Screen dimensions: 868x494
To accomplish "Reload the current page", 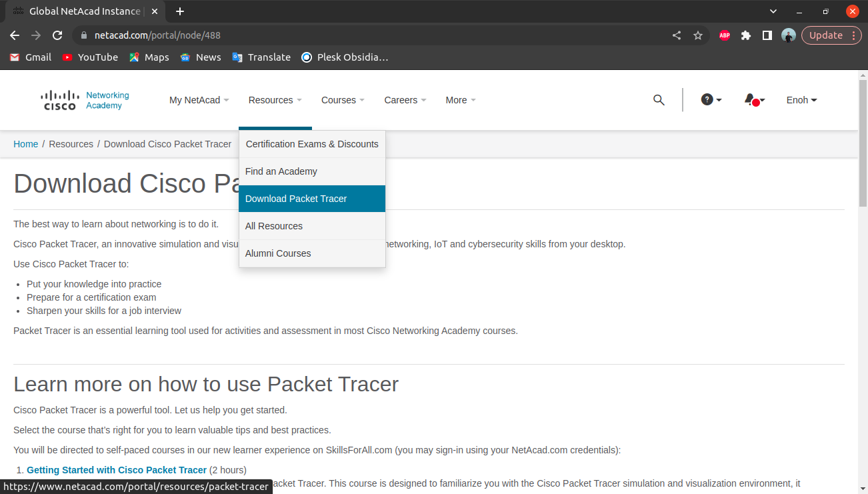I will [x=57, y=35].
